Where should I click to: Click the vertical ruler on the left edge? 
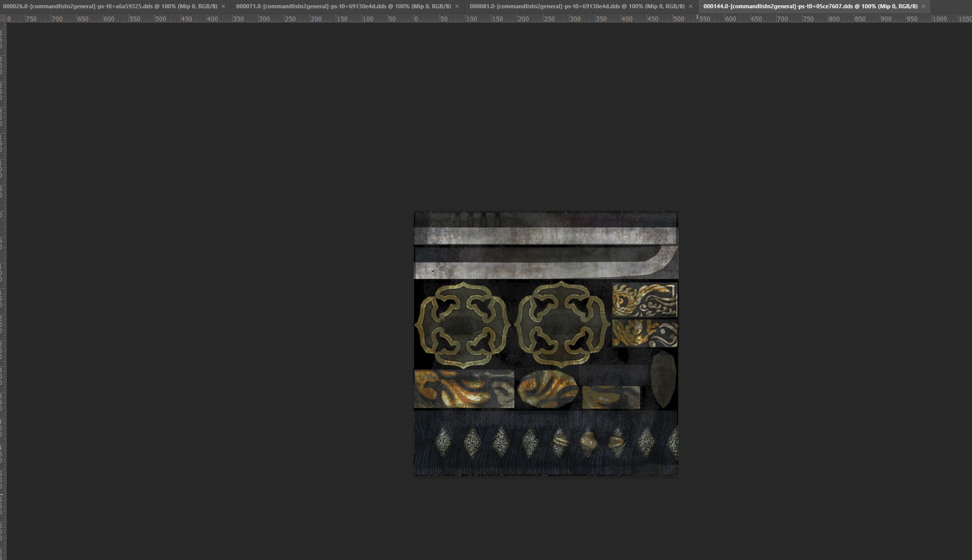3,291
